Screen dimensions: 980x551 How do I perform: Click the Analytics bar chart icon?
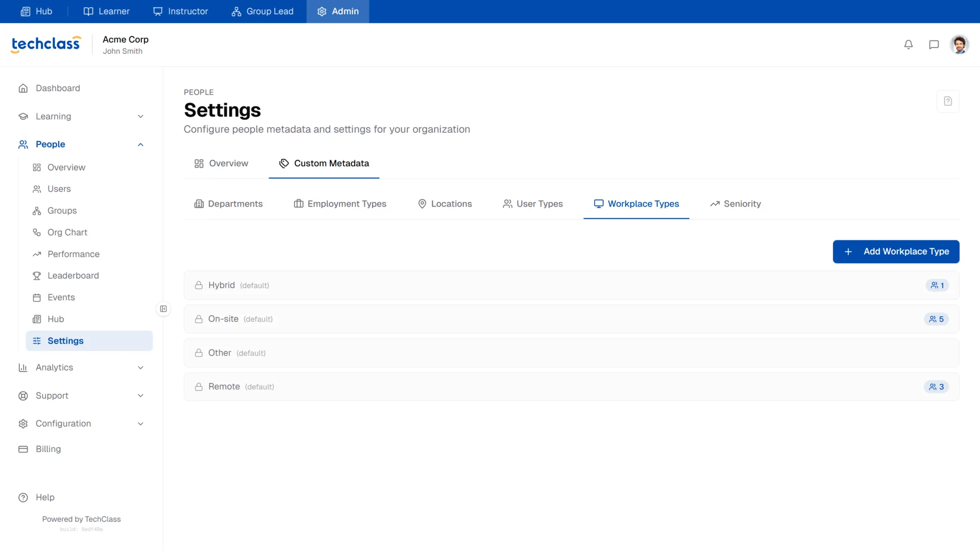pos(23,367)
